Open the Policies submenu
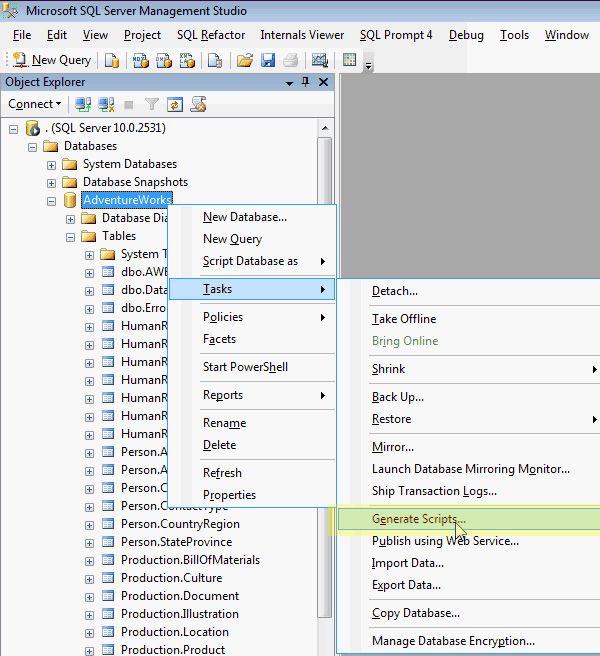The image size is (600, 656). tap(252, 317)
